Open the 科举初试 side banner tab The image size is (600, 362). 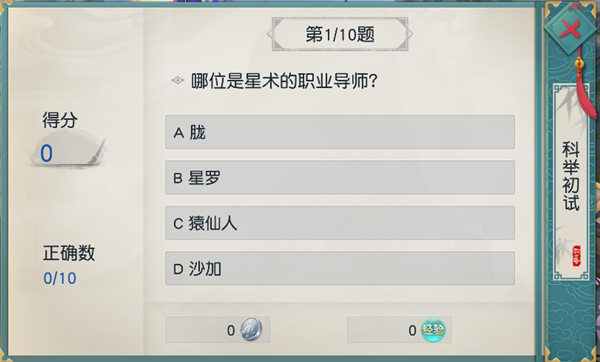pos(571,183)
